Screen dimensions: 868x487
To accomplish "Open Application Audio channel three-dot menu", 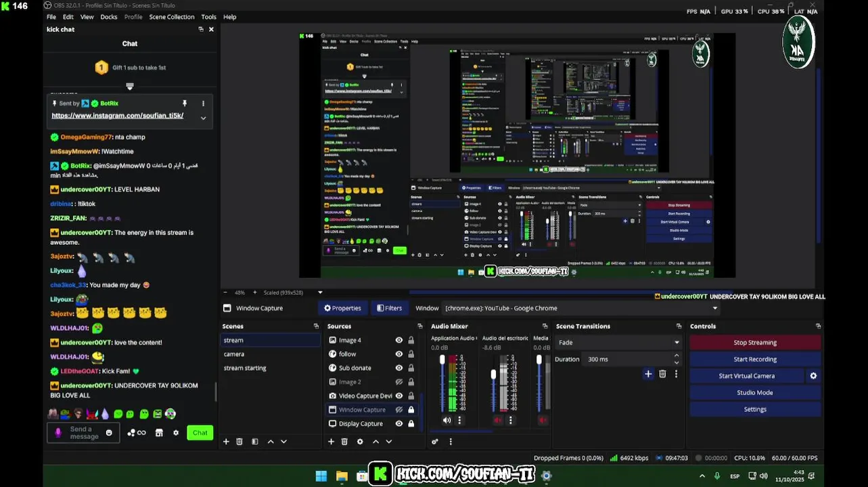I will click(459, 420).
